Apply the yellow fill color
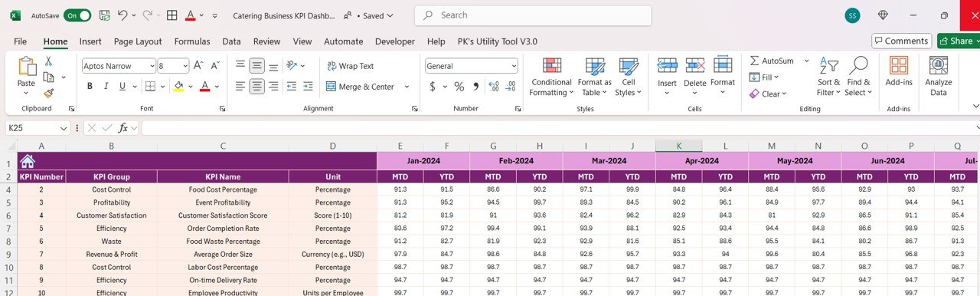Viewport: 980px width, 296px height. [178, 87]
